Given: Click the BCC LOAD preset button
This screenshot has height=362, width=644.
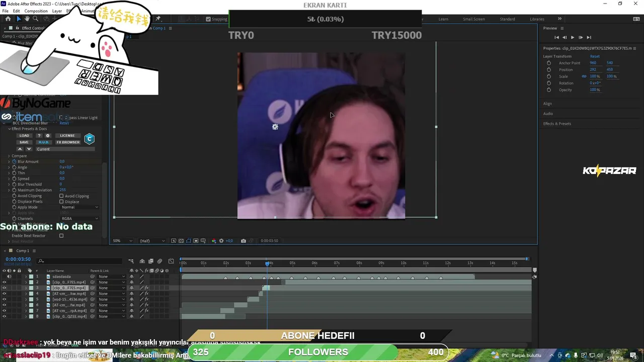Looking at the screenshot, I should pyautogui.click(x=24, y=135).
